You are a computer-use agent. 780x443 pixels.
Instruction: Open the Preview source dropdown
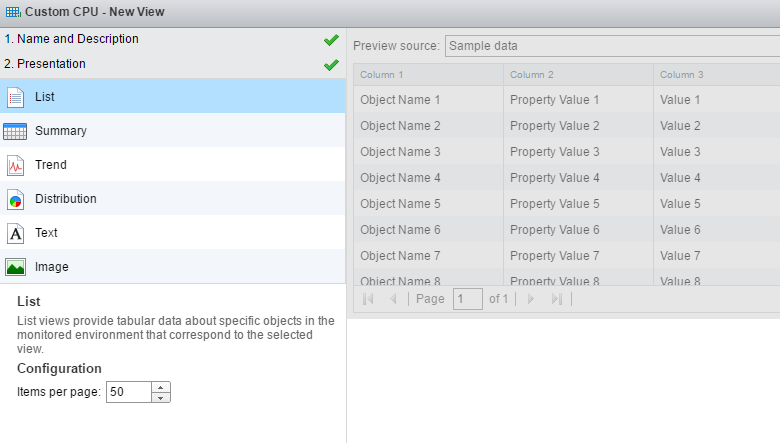612,46
